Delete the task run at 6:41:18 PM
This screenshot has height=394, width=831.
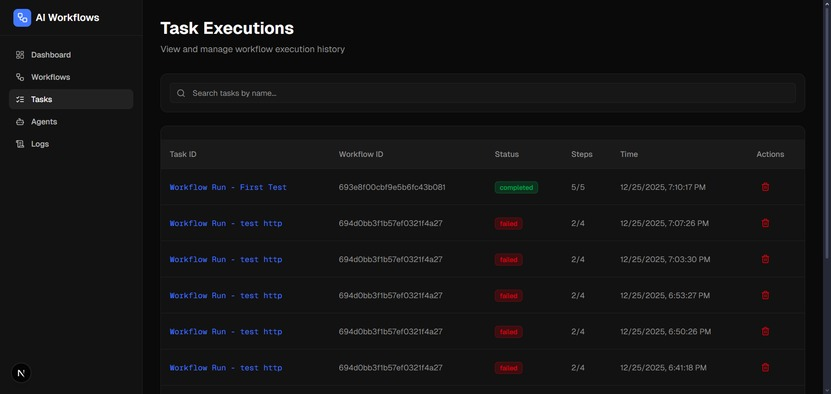[765, 367]
